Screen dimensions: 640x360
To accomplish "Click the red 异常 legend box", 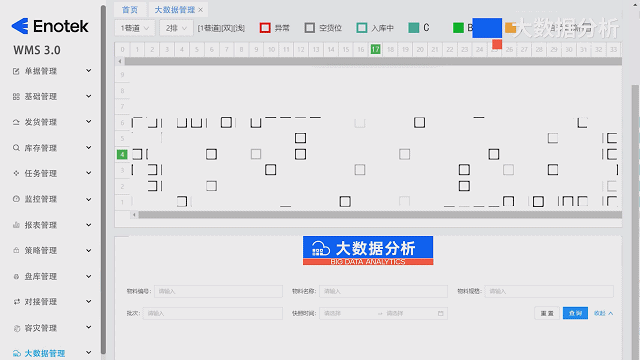I will (265, 28).
